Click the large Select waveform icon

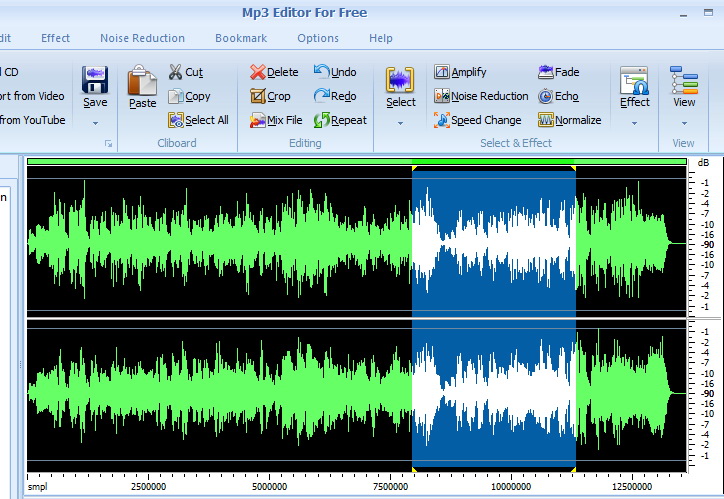point(400,80)
